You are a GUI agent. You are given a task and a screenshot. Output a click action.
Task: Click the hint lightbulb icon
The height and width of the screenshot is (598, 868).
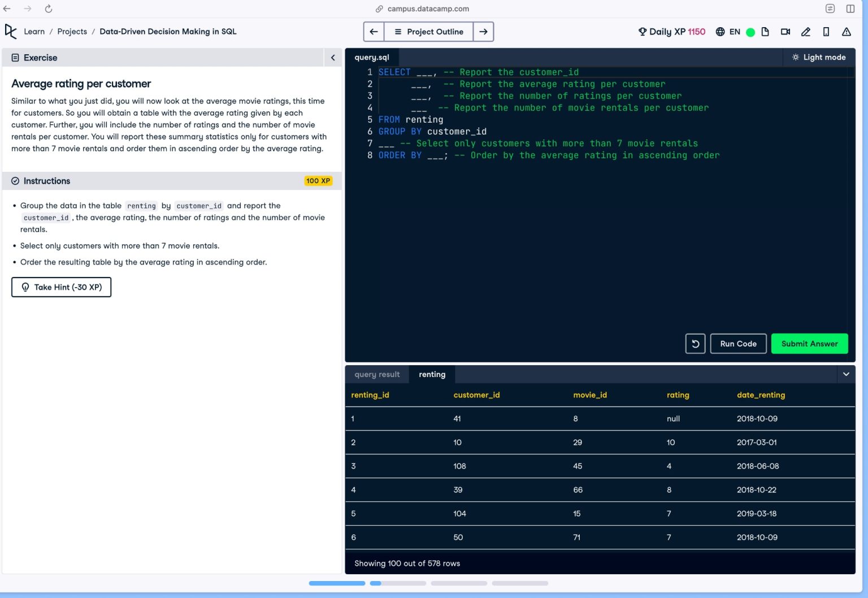tap(25, 287)
